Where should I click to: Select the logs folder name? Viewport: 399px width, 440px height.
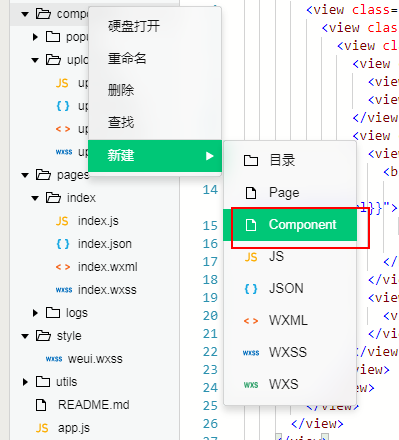point(77,313)
